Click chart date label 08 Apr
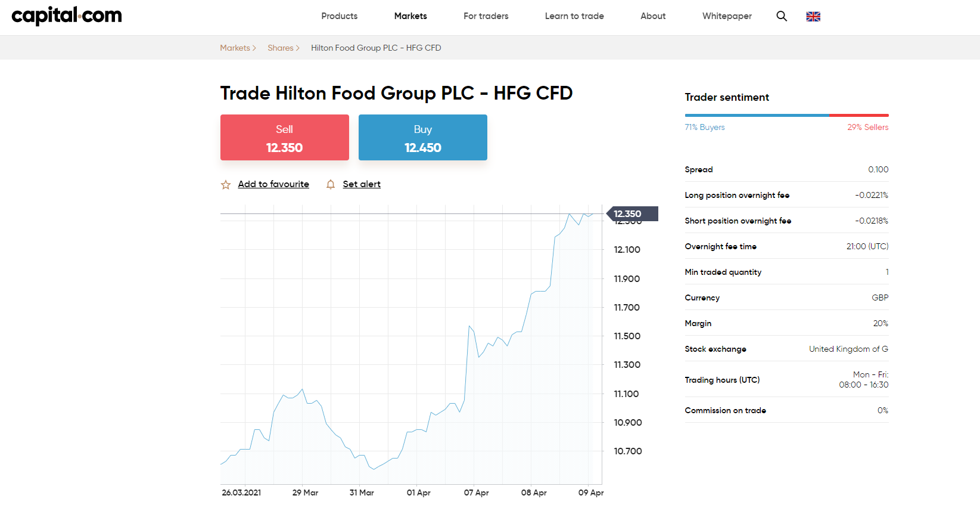This screenshot has width=980, height=508. click(534, 492)
